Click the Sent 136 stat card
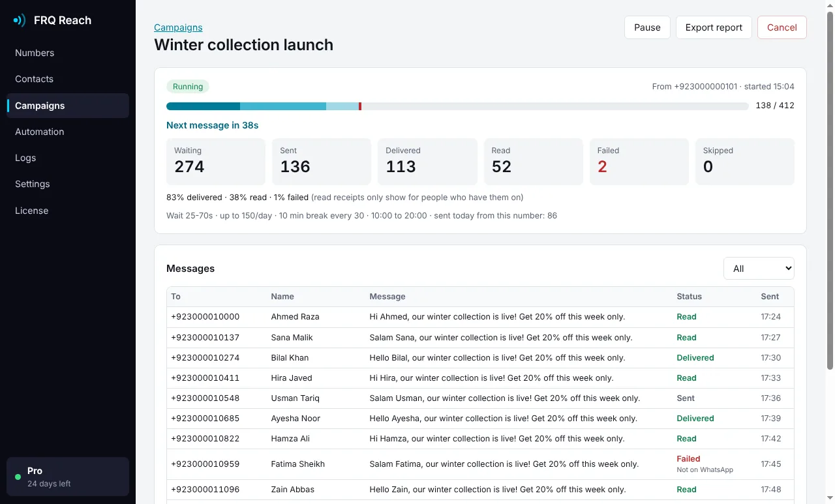The width and height of the screenshot is (835, 504). coord(322,161)
